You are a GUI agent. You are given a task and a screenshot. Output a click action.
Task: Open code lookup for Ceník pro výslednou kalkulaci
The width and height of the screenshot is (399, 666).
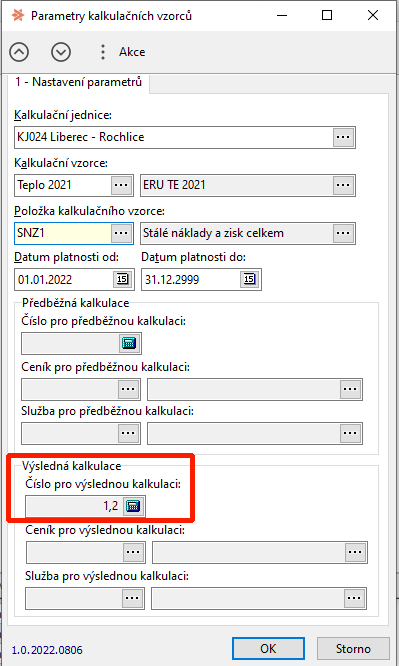[x=133, y=552]
